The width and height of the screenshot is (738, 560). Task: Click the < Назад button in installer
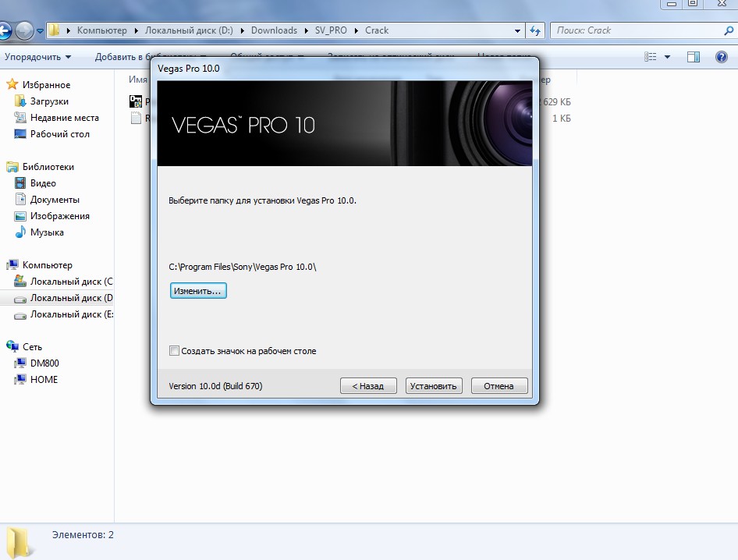click(x=368, y=386)
